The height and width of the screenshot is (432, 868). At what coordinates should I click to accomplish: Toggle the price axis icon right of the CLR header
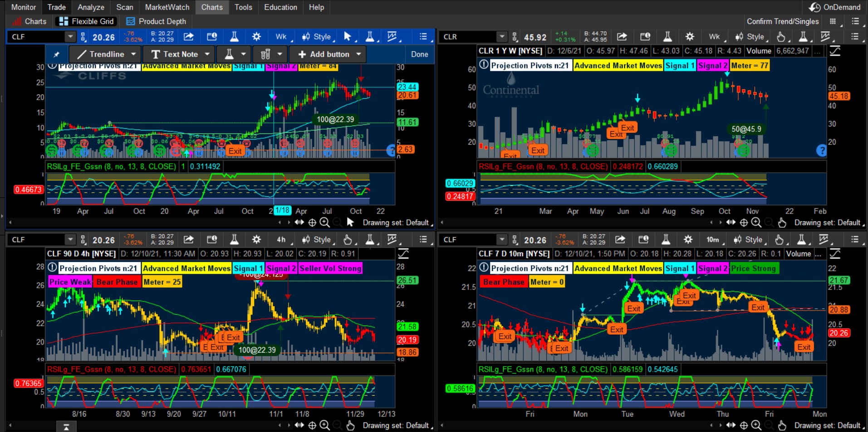coord(835,51)
